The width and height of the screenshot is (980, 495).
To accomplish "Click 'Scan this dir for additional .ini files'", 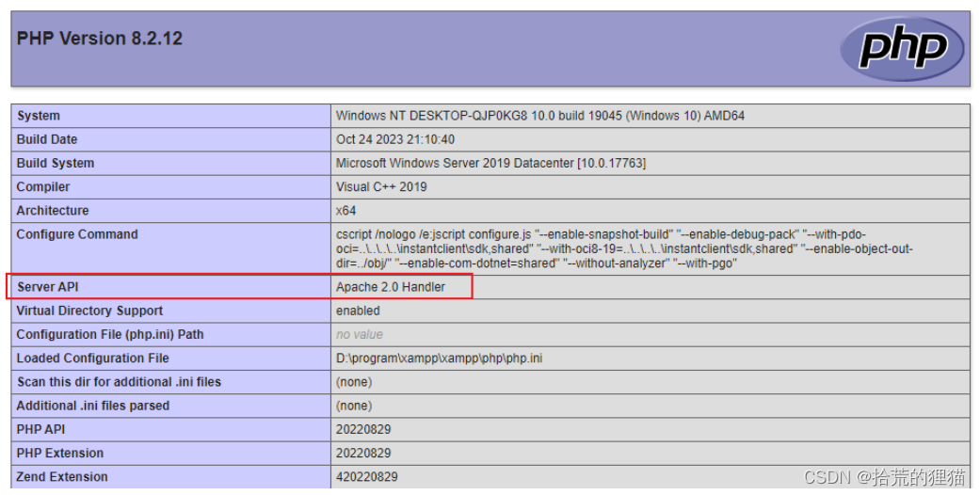I will 119,382.
